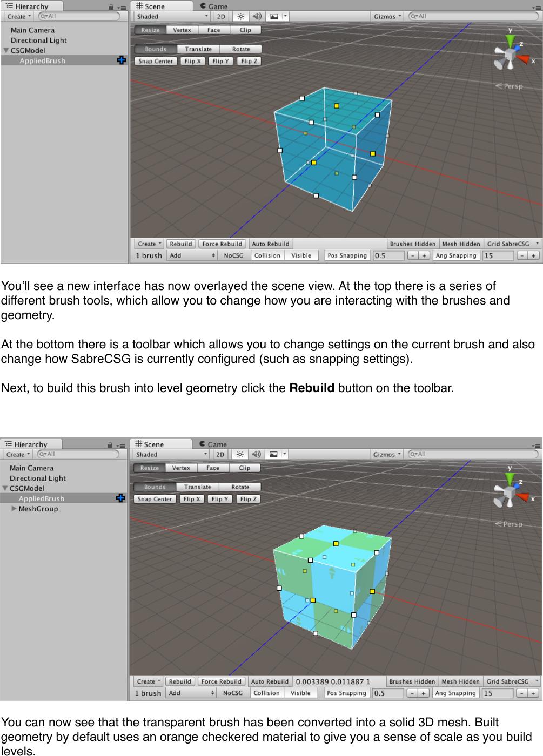
Task: Switch to the Scene tab
Action: coord(151,5)
